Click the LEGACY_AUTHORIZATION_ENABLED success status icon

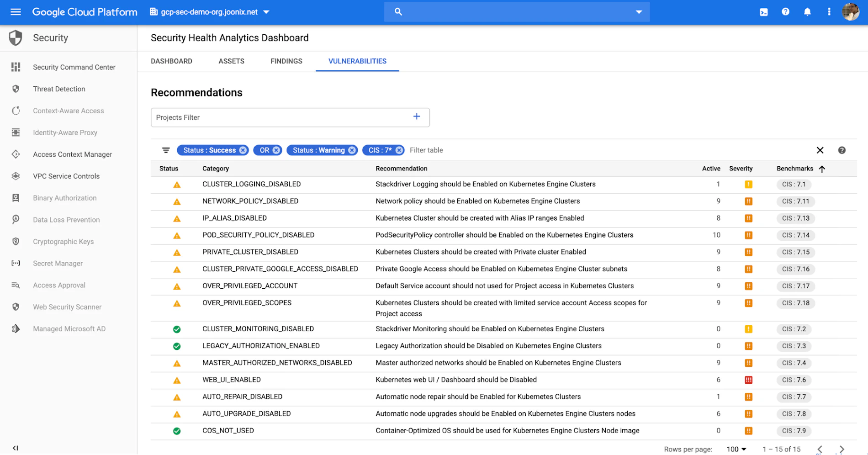[x=177, y=346]
